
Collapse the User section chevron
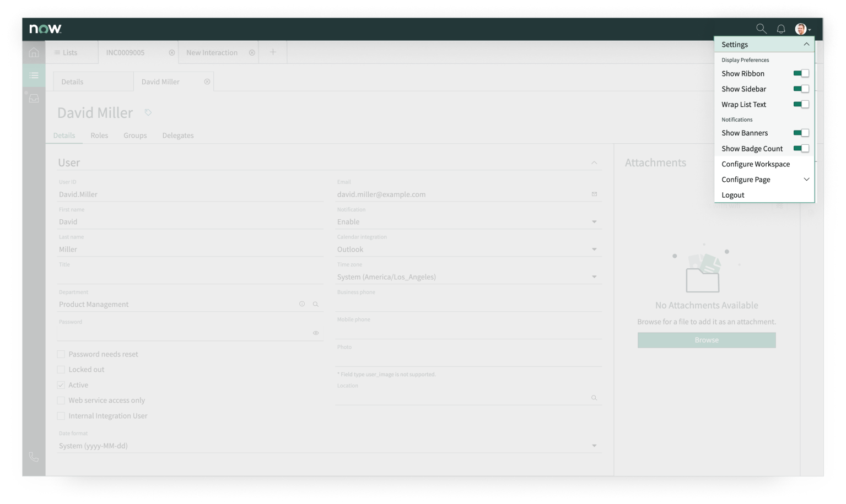[x=594, y=162]
